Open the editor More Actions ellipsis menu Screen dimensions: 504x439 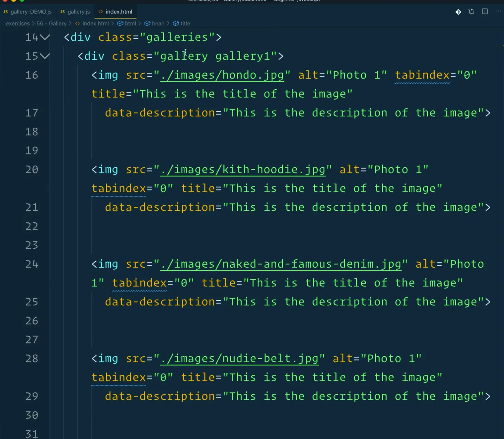tap(498, 11)
